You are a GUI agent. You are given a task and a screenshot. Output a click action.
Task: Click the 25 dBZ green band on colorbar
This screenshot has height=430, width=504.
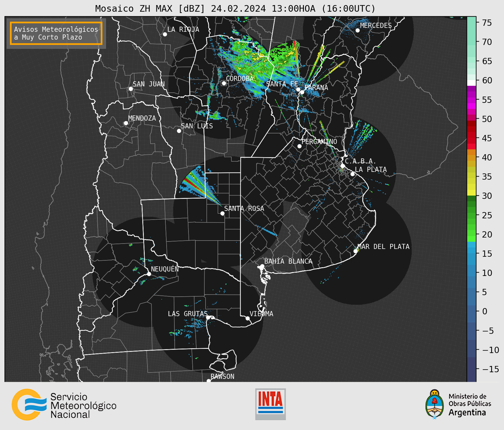pos(471,215)
